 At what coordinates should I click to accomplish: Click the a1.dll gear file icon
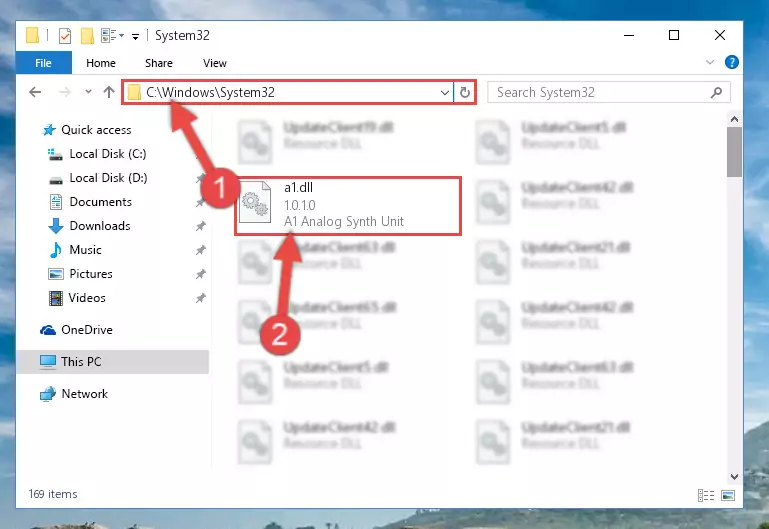pos(255,202)
